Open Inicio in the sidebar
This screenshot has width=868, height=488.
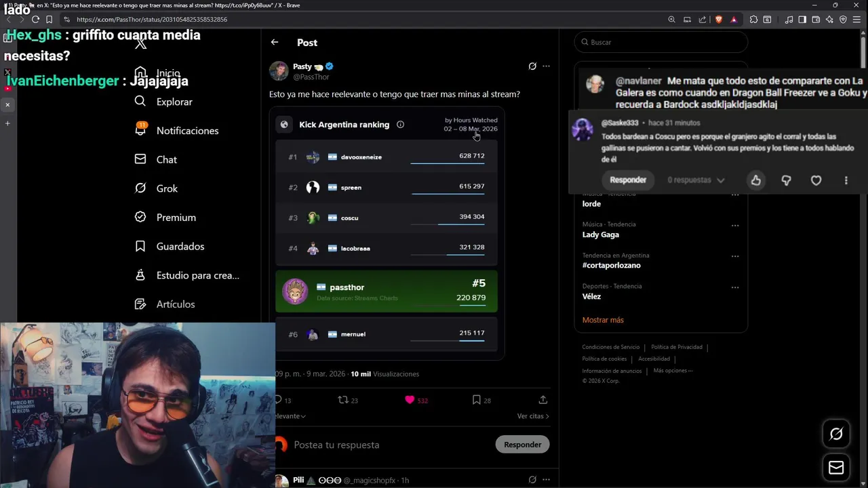tap(157, 73)
